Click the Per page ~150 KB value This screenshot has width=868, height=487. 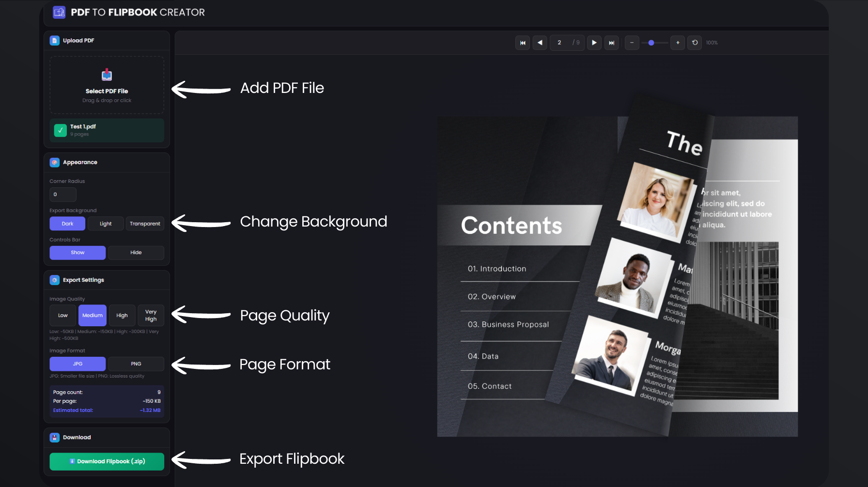(x=152, y=401)
